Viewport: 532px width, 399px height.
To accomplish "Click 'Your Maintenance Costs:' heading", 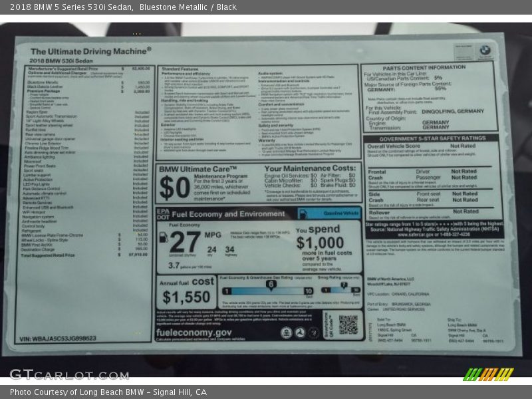I will [310, 168].
